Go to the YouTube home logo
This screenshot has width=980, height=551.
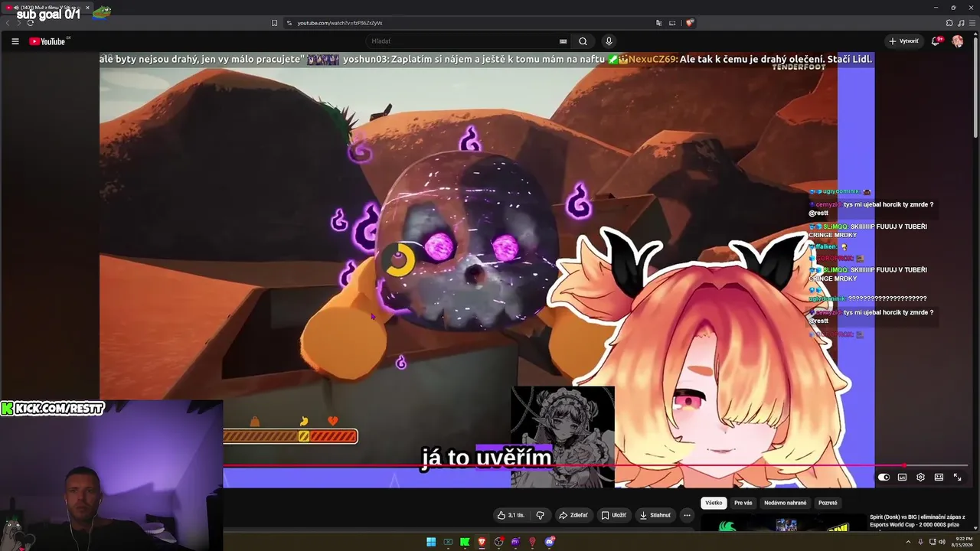(x=47, y=41)
